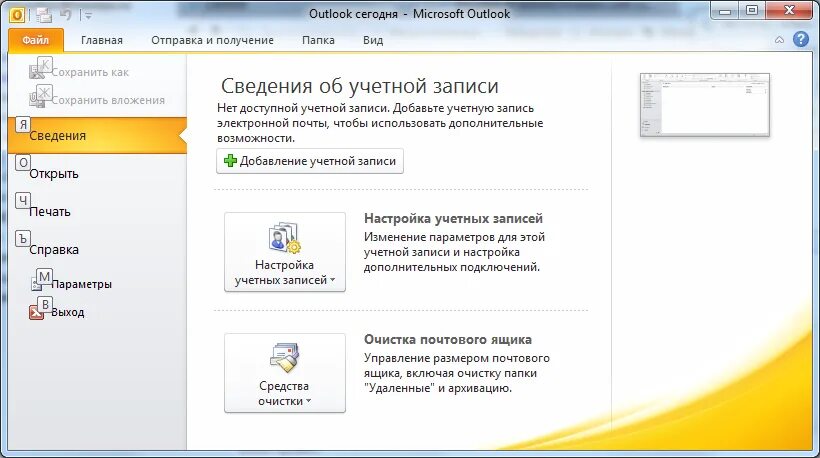Collapse the ribbon with the small arrow
The image size is (820, 458).
click(779, 40)
